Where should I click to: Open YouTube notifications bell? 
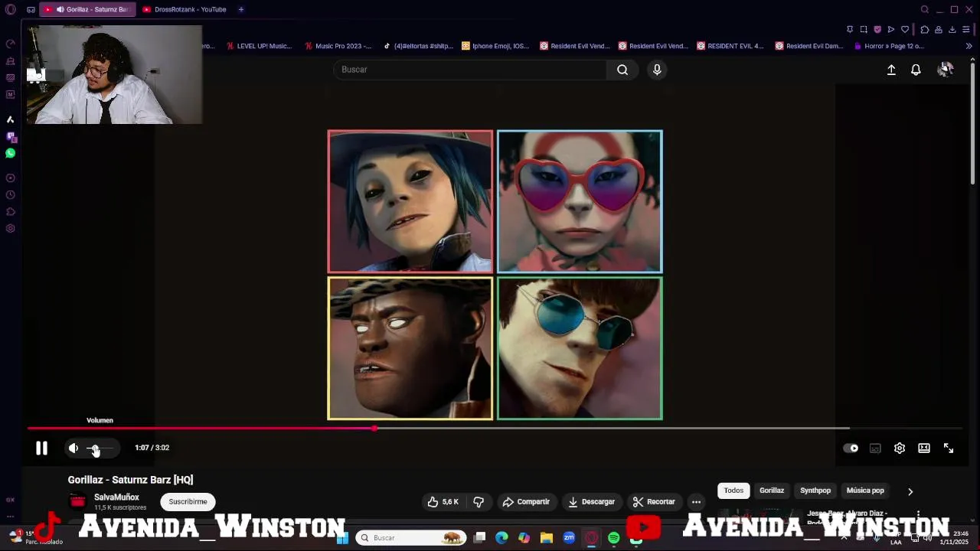point(916,70)
